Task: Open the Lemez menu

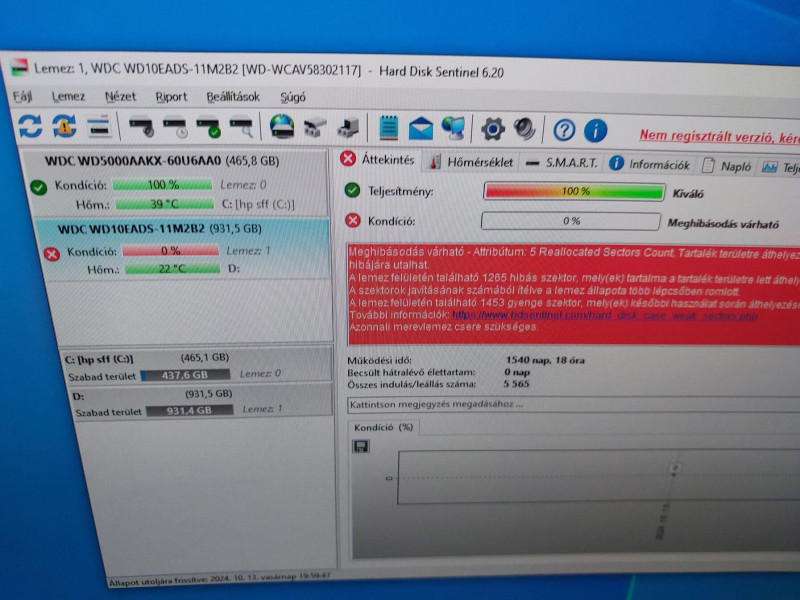Action: tap(68, 96)
